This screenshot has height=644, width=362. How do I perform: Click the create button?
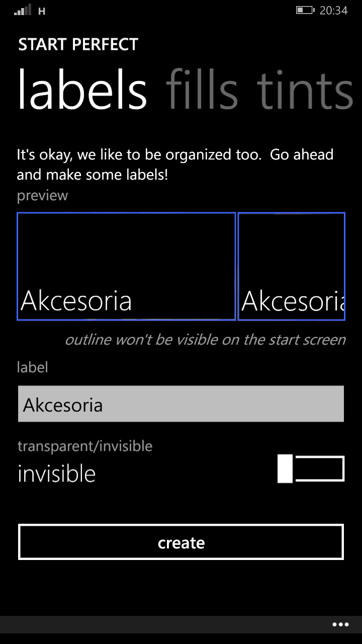(181, 542)
